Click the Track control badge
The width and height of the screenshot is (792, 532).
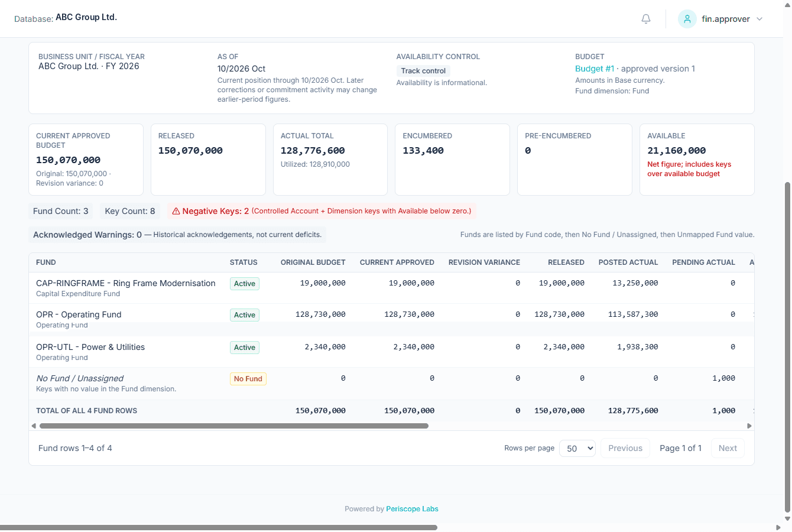[423, 71]
